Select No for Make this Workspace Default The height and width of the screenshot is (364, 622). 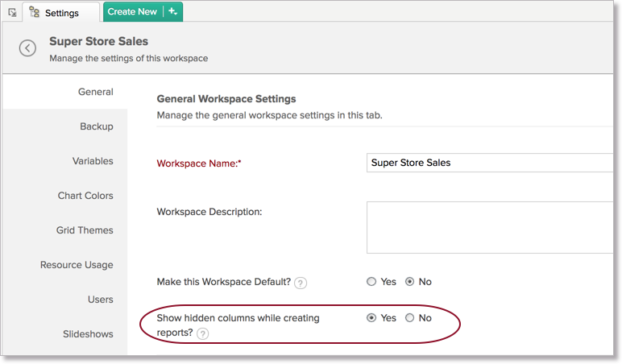409,282
